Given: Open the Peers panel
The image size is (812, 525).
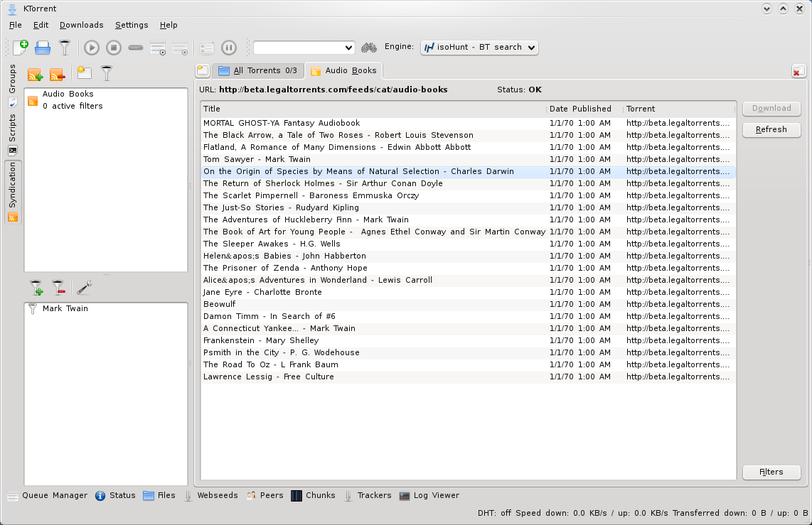Looking at the screenshot, I should click(x=265, y=495).
